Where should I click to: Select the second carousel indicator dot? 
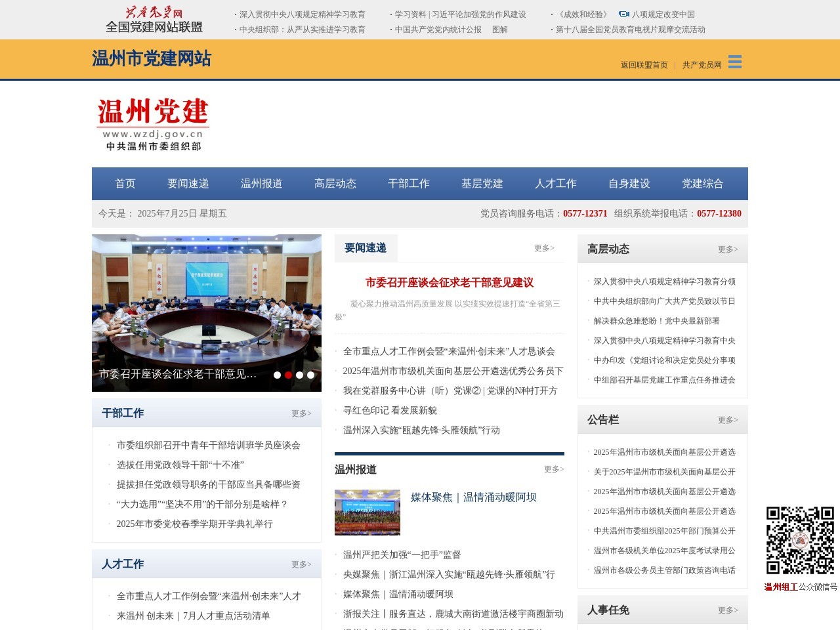pyautogui.click(x=287, y=375)
